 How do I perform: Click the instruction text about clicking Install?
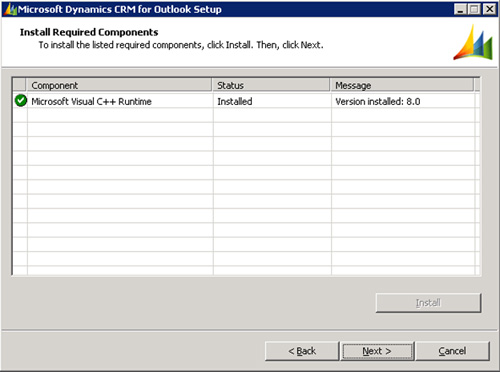point(181,45)
